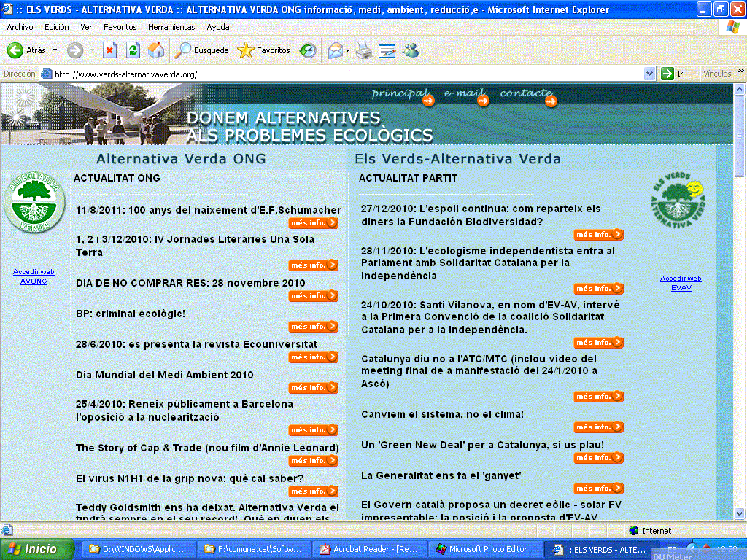Viewport: 747px width, 560px height.
Task: Click 'més info' for E.F.Schumacher article
Action: tap(314, 223)
